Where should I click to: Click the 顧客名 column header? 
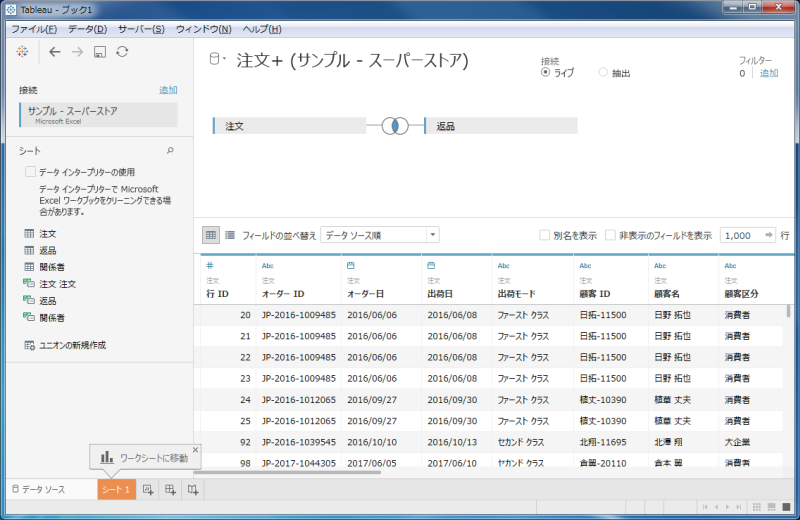click(x=667, y=294)
